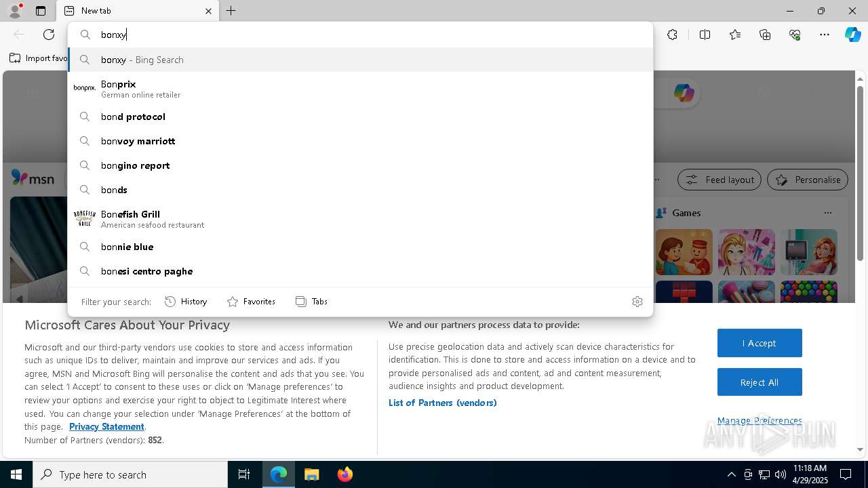
Task: Open the Windows Start menu
Action: [x=16, y=474]
